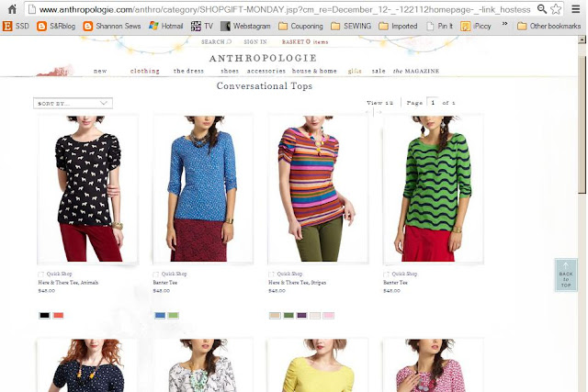Viewport: 588px width, 392px height.
Task: Expand the Other bookmarks folder
Action: (548, 26)
